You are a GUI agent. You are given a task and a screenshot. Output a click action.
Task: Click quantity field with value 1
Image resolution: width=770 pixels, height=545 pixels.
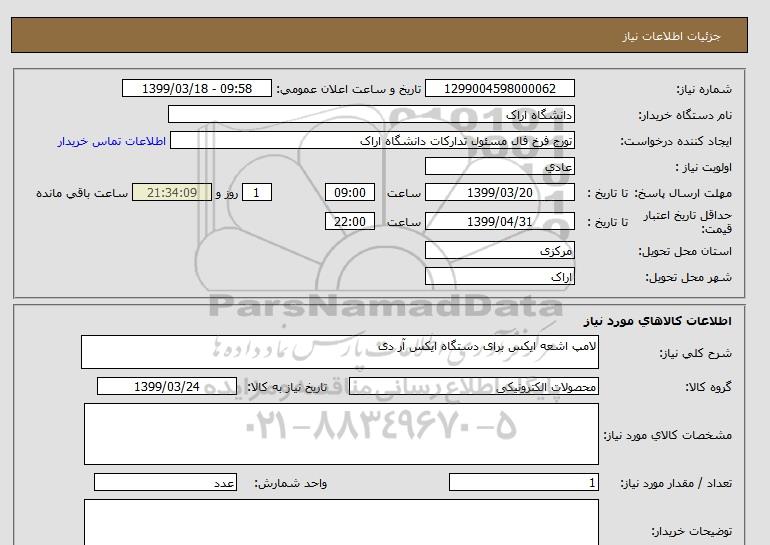click(x=523, y=482)
